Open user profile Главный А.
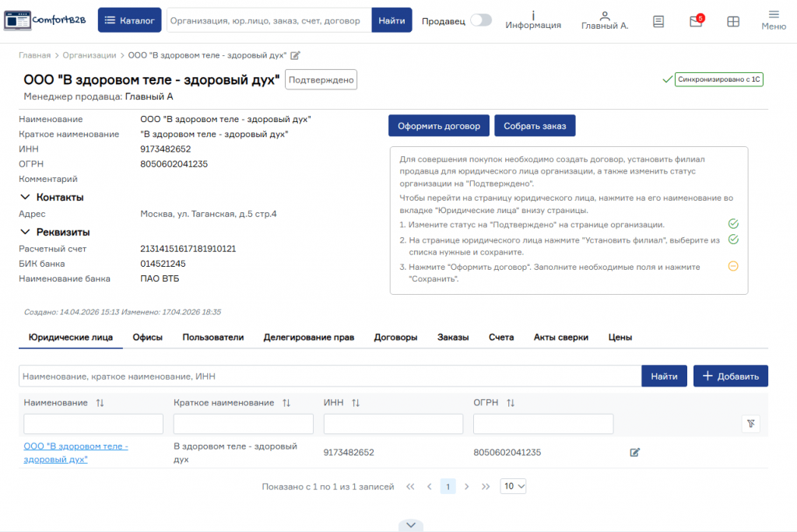Viewport: 797px width, 532px height. tap(604, 20)
